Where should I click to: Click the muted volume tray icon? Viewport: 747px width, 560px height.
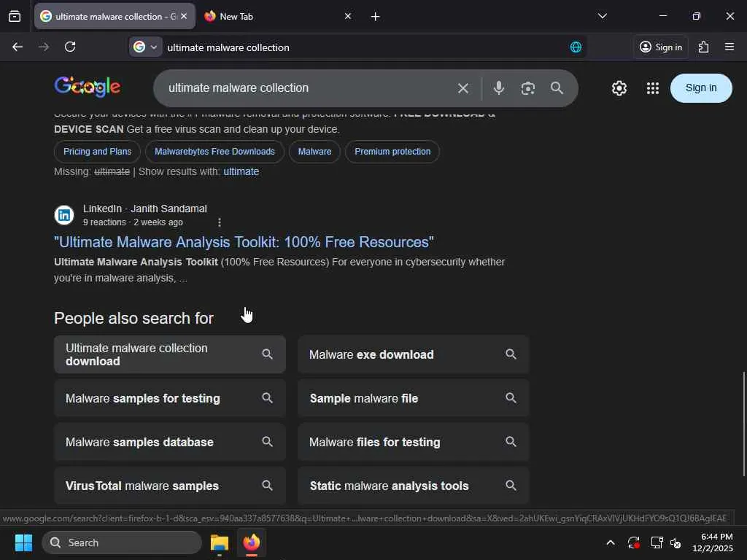[676, 542]
